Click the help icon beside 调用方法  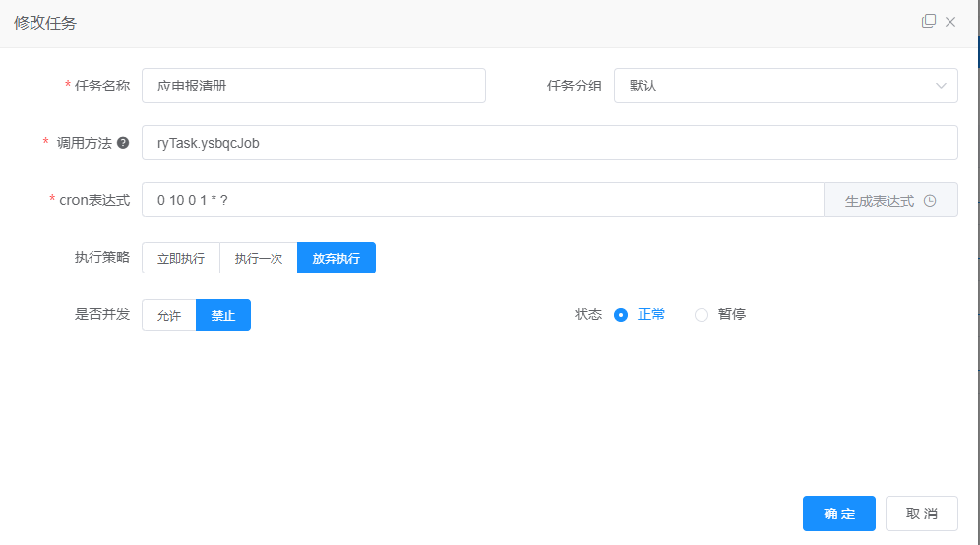coord(123,143)
